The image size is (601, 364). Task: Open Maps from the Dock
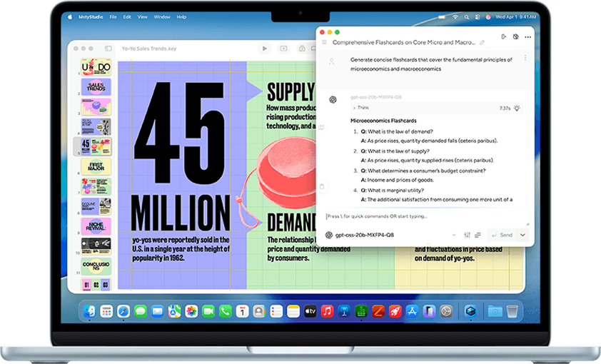[174, 311]
